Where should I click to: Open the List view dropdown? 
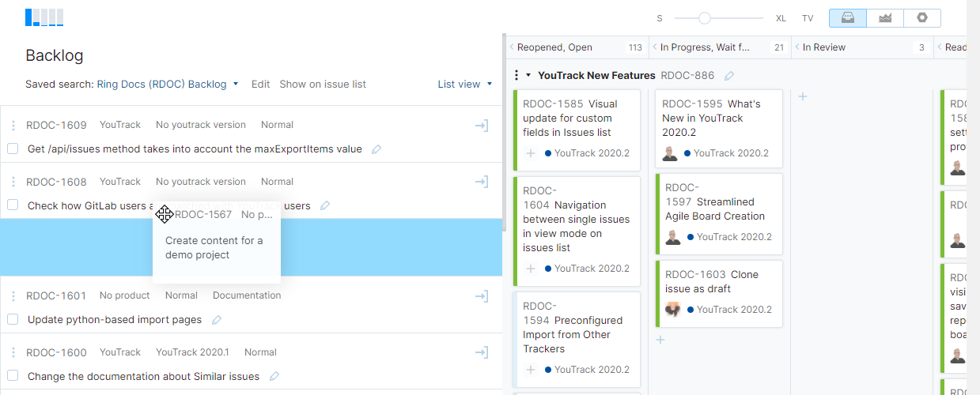click(x=465, y=84)
